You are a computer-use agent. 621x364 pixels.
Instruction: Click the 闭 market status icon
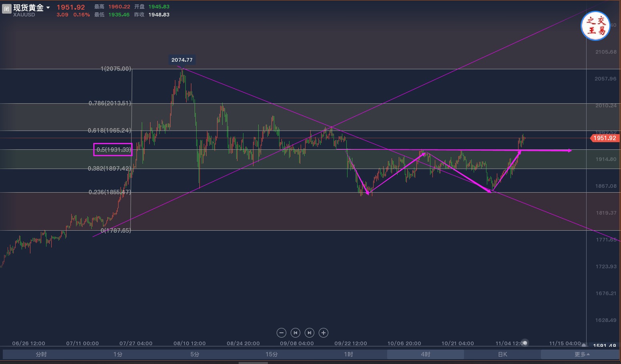[6, 9]
